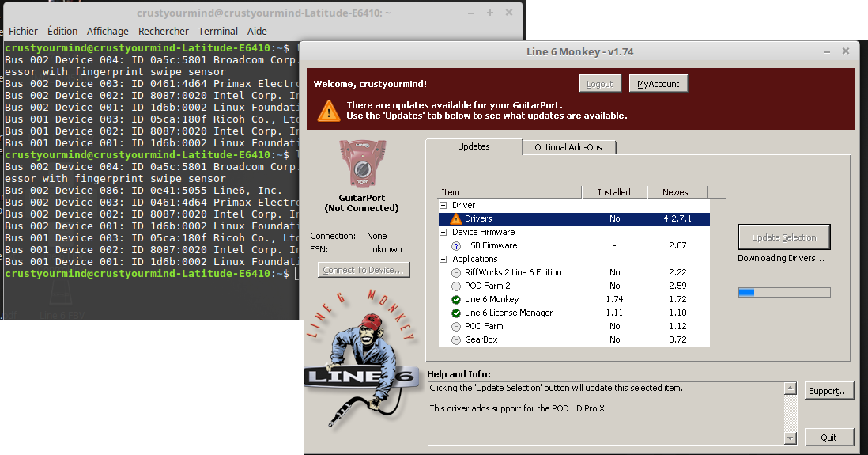Click the Newest column header
The height and width of the screenshot is (455, 868).
tap(677, 192)
